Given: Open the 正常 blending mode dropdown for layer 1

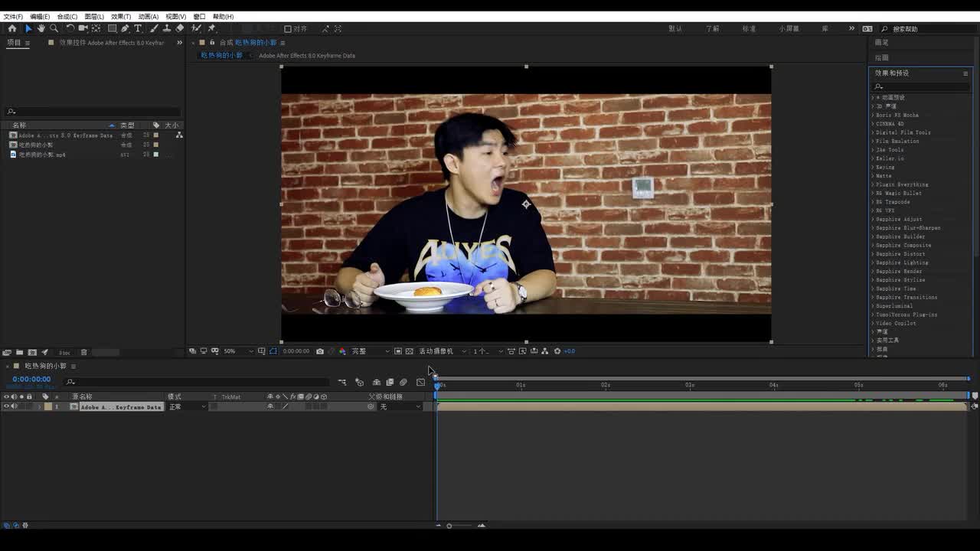Looking at the screenshot, I should click(x=188, y=406).
